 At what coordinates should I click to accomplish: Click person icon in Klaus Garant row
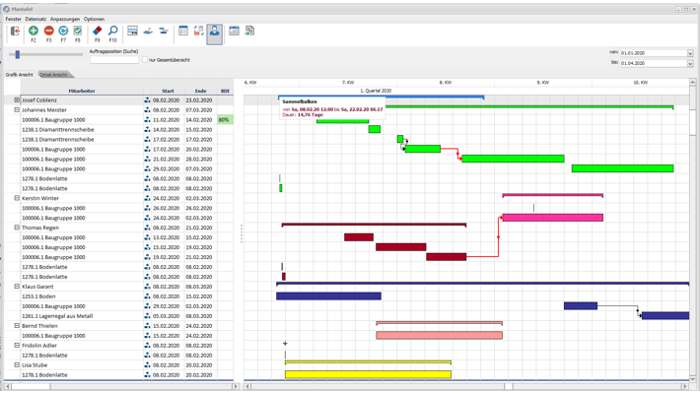click(x=147, y=286)
